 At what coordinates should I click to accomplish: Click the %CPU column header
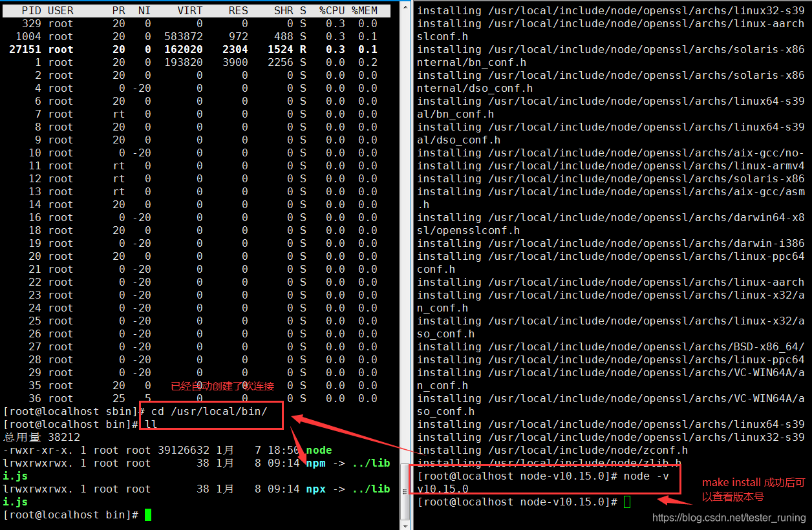(x=332, y=10)
